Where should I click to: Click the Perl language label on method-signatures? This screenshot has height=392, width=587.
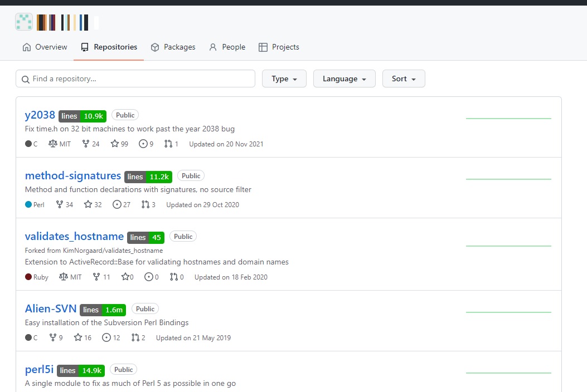(x=38, y=204)
